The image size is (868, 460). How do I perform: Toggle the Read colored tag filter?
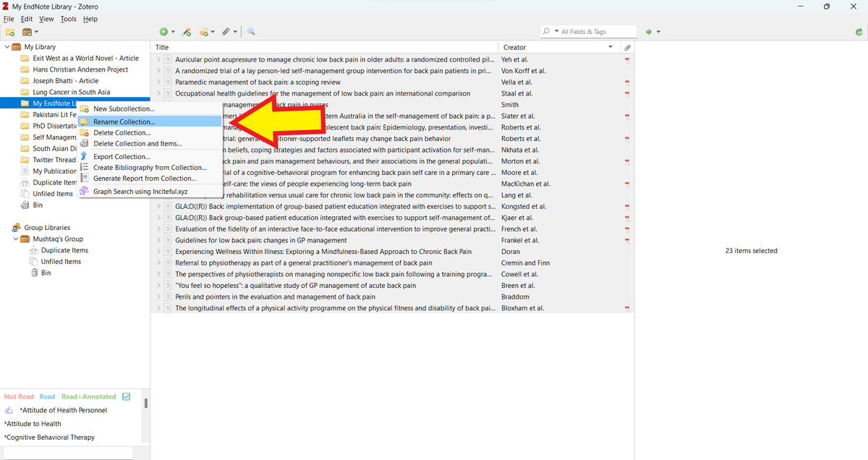tap(47, 396)
